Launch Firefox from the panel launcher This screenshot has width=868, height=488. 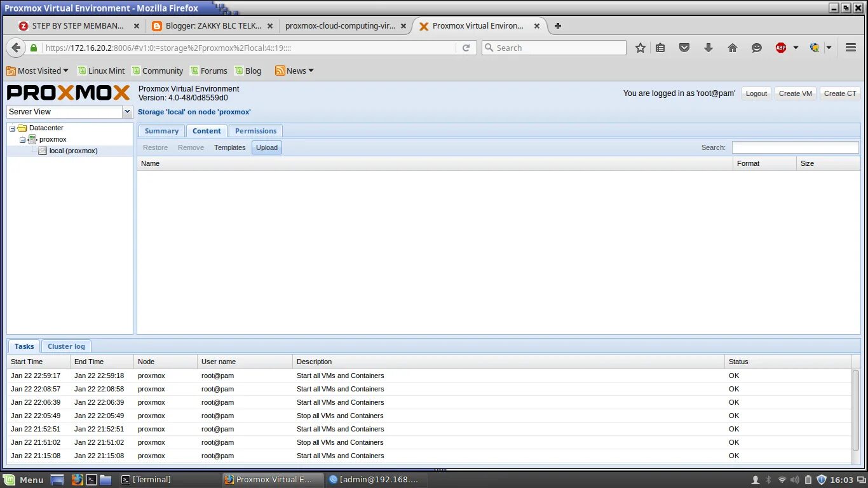pyautogui.click(x=77, y=480)
